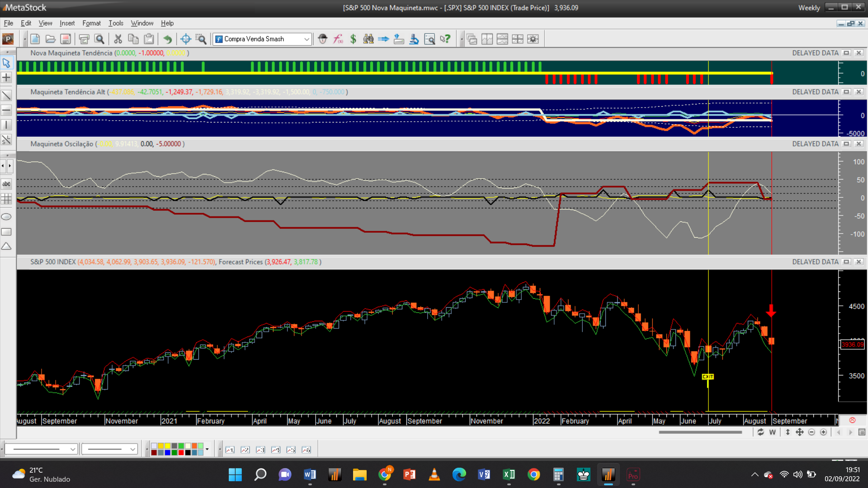Click the abc text tool
Screen dimensions: 868x488
tap(6, 184)
